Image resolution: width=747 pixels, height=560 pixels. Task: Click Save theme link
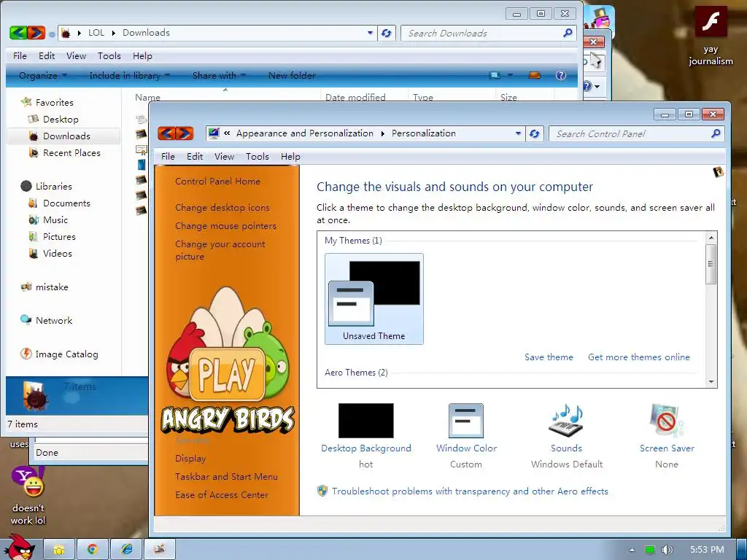point(549,357)
